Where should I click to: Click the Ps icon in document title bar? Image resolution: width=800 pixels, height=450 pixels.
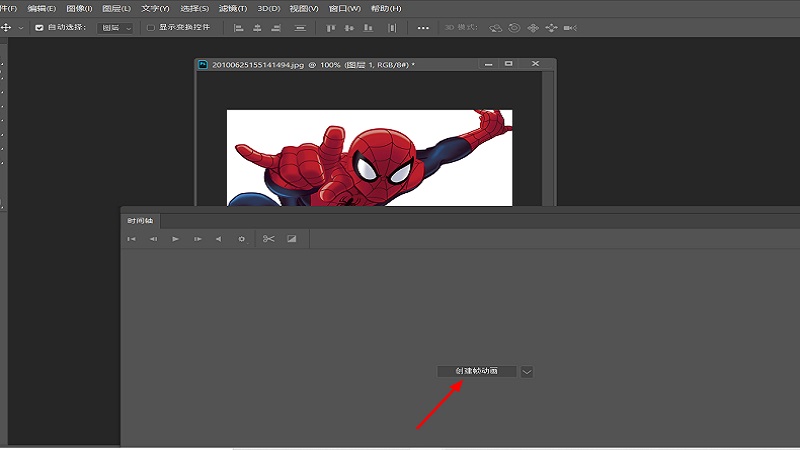click(203, 65)
